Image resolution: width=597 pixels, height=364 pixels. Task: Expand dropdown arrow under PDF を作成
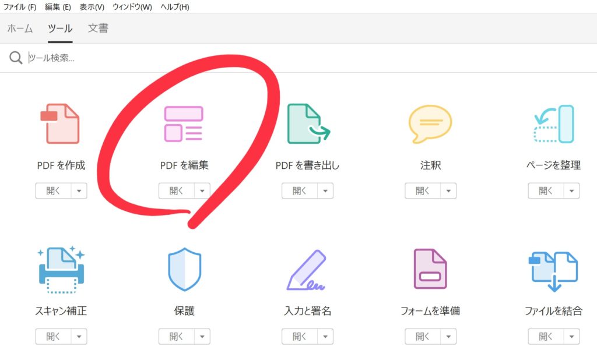tap(79, 190)
